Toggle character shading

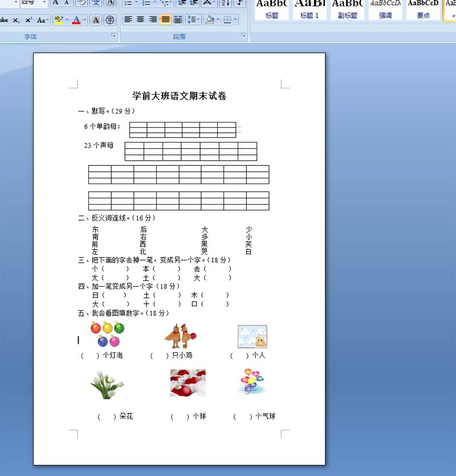tap(96, 20)
